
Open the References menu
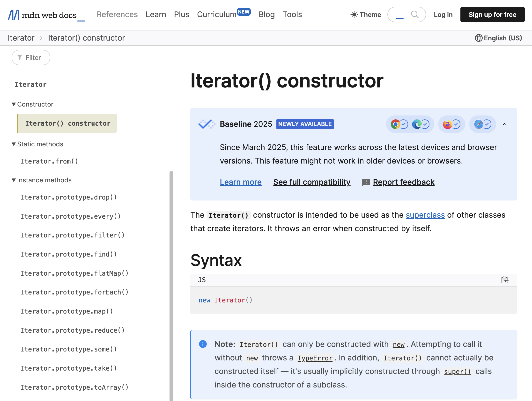click(x=117, y=14)
